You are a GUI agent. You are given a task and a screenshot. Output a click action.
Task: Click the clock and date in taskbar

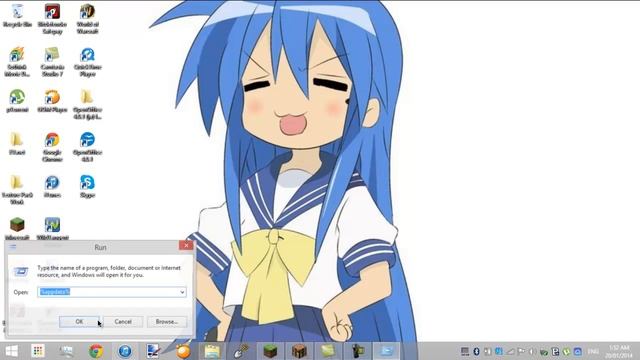619,351
